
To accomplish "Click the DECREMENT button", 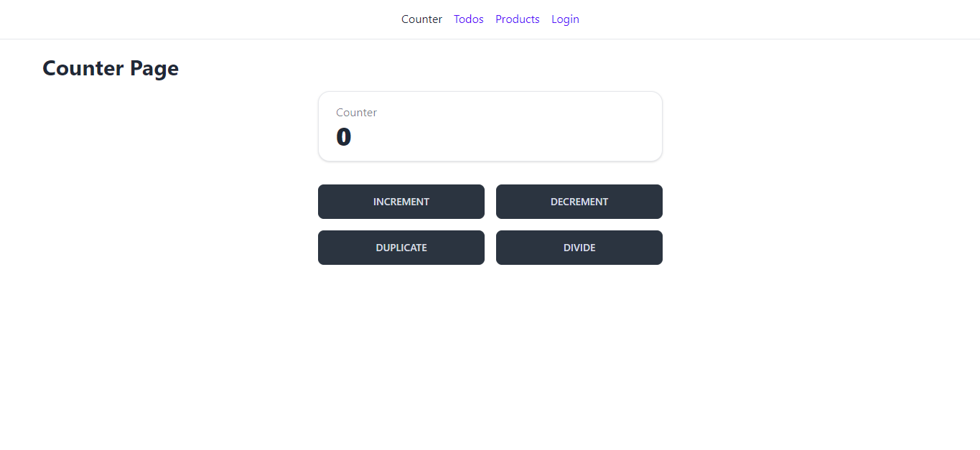I will click(579, 202).
